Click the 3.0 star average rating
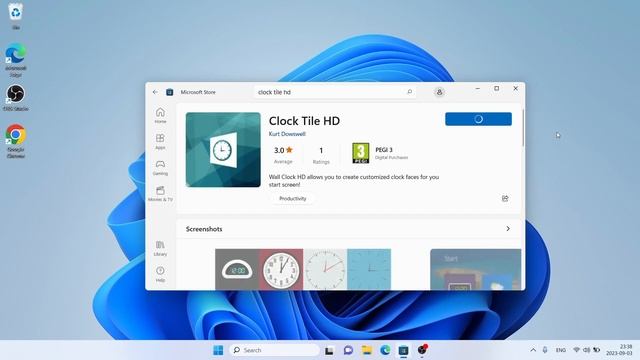The height and width of the screenshot is (360, 640). [x=283, y=155]
